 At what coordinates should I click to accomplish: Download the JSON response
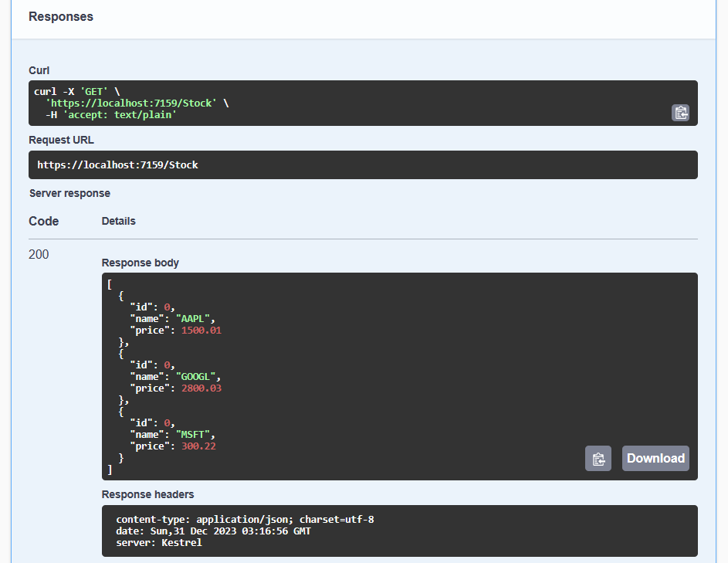point(655,458)
